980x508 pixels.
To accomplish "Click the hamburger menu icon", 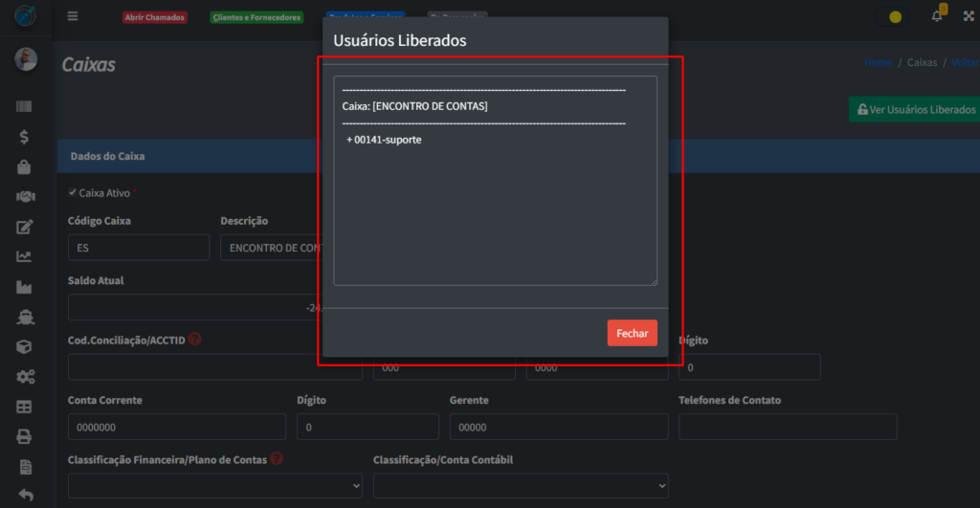I will 74,16.
